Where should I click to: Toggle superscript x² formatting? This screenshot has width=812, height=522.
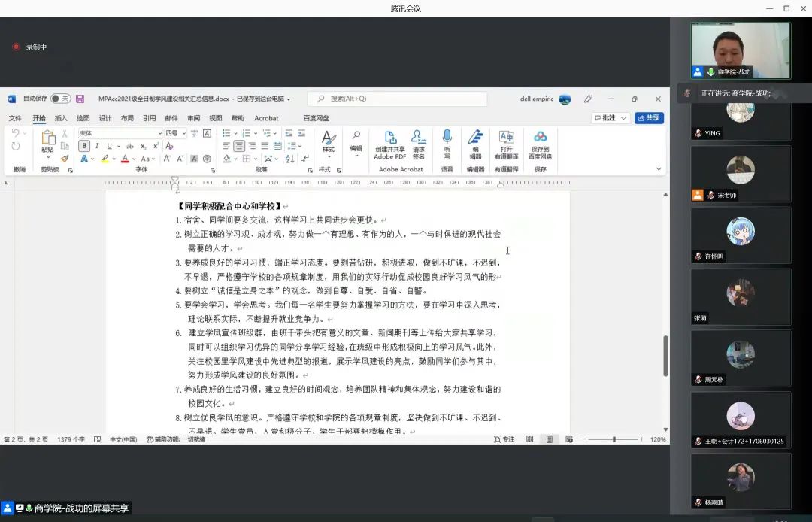pyautogui.click(x=156, y=146)
